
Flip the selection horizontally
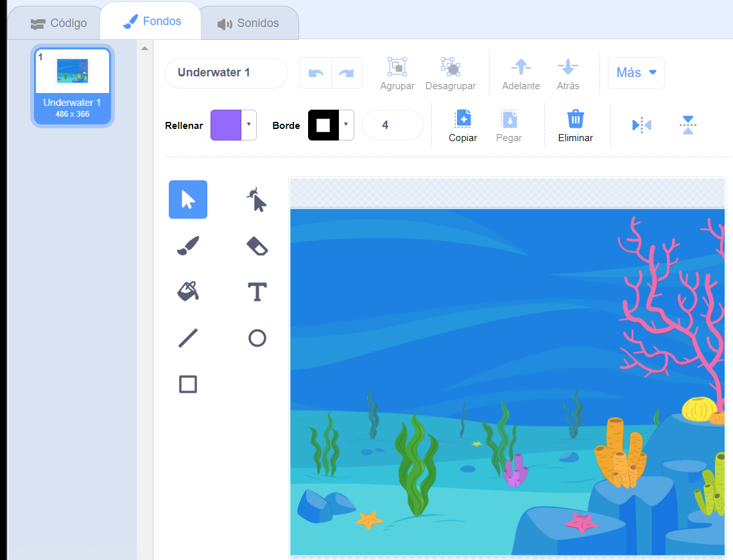641,124
